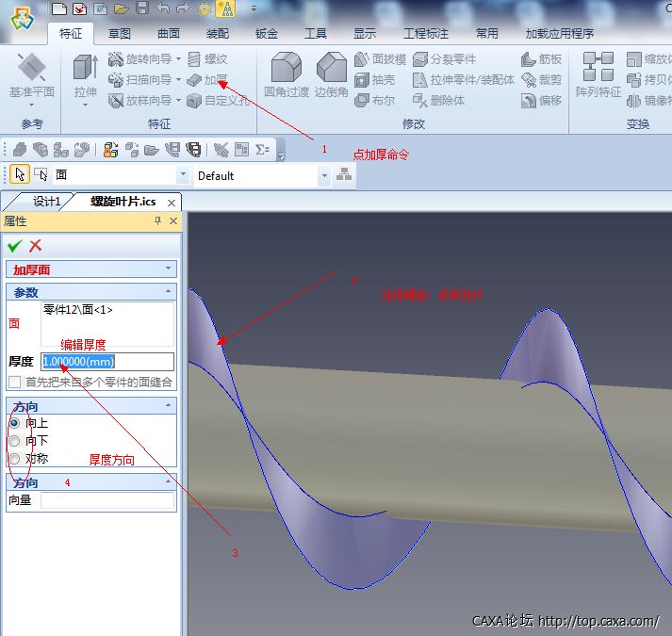Choose the 对称 symmetric radio option
This screenshot has height=636, width=672.
click(14, 459)
